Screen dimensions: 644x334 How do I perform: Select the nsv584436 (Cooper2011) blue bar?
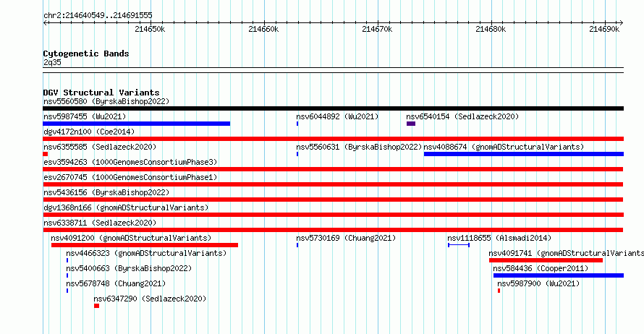click(x=559, y=275)
